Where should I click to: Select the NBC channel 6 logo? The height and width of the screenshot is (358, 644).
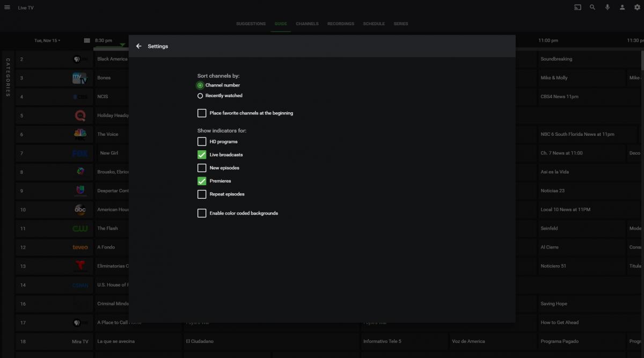80,134
